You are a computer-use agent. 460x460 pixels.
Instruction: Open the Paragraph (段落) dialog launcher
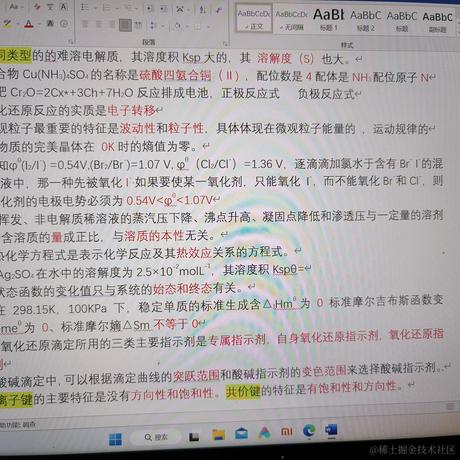tap(226, 44)
